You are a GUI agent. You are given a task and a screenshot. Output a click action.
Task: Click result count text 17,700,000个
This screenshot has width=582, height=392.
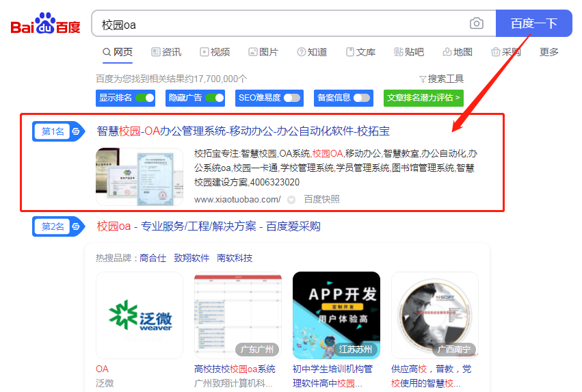(x=172, y=79)
